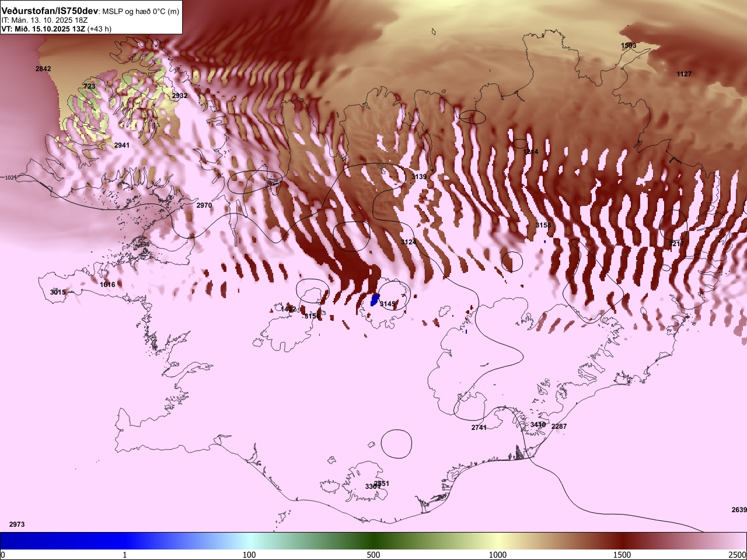
Task: Click the initial time 'IT: Mán. 13. 10. 2025 18Z'
Action: coord(44,20)
